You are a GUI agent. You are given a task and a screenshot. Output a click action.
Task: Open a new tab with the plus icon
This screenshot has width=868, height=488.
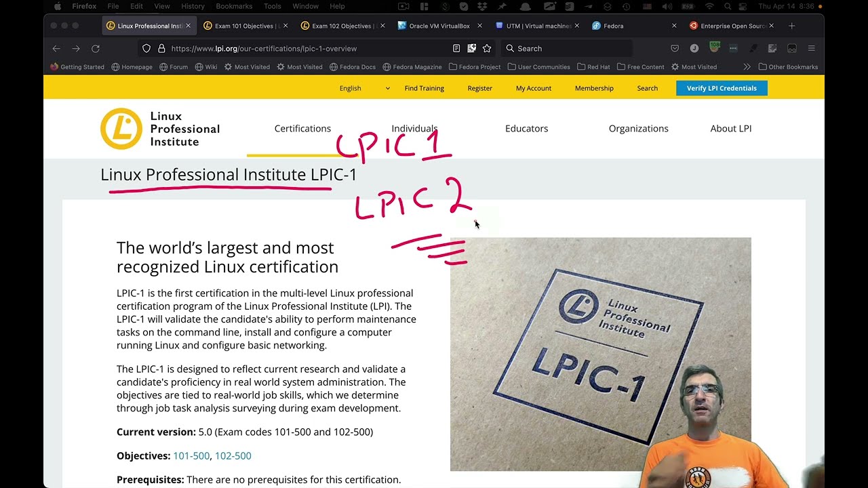pos(791,26)
